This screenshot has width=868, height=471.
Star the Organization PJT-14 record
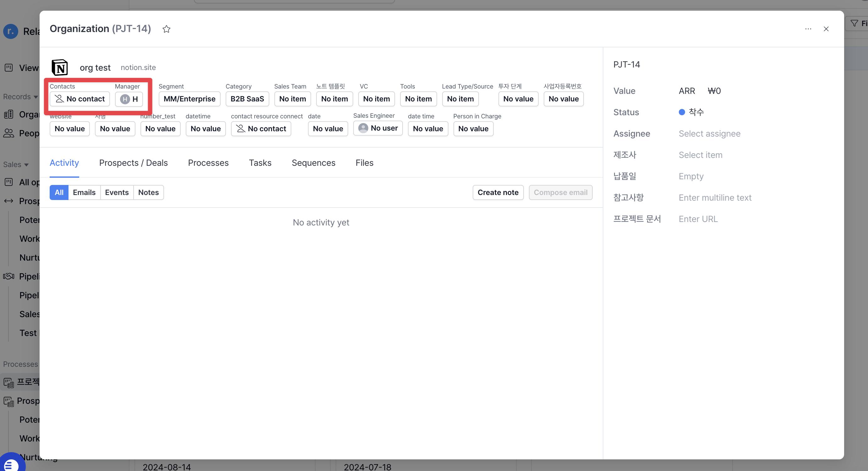click(166, 29)
